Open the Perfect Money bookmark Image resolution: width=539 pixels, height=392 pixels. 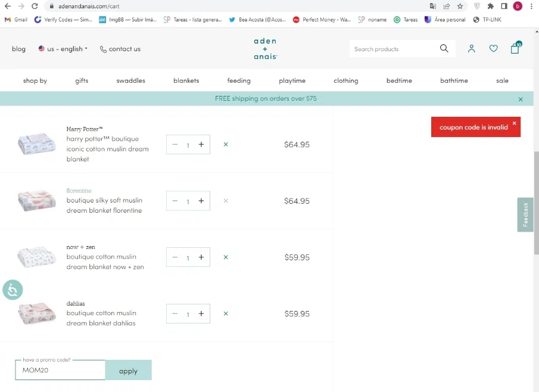click(322, 20)
